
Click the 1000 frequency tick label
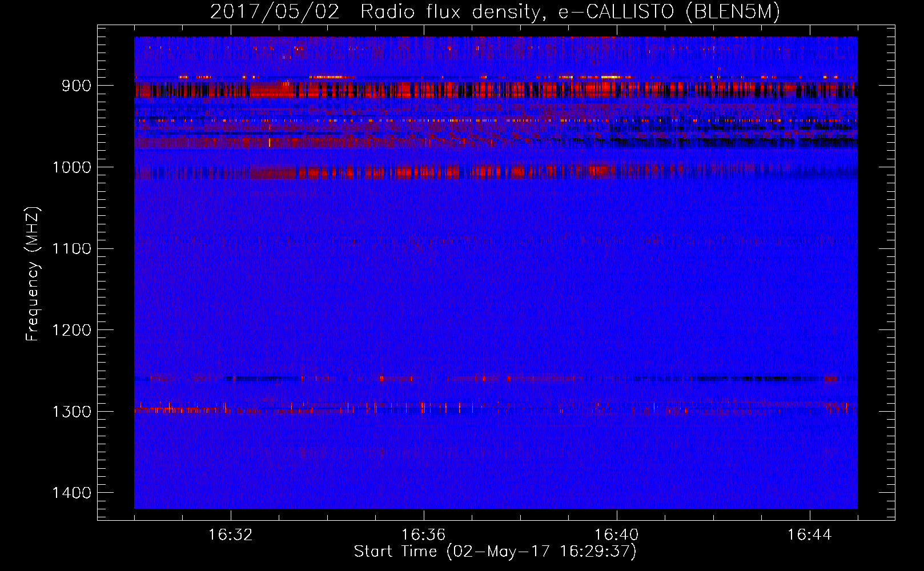click(x=72, y=167)
